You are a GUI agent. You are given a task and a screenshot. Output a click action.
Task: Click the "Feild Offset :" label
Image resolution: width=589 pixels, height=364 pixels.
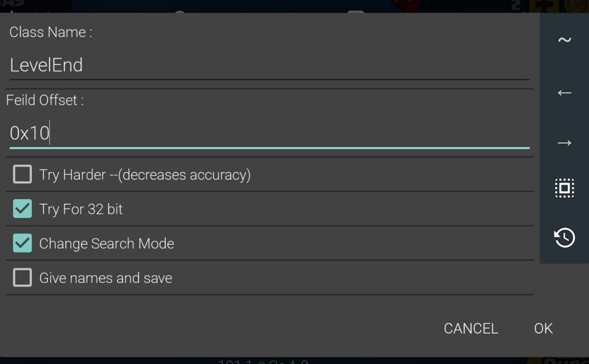click(x=45, y=100)
